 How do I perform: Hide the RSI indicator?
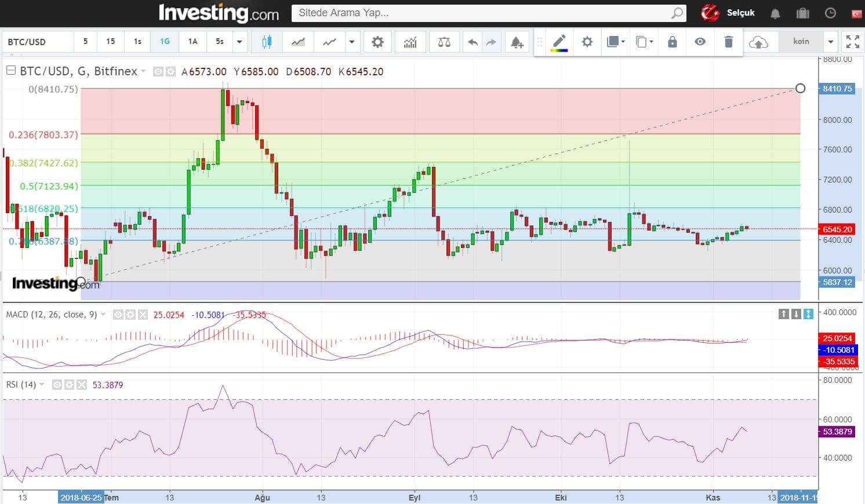click(x=57, y=385)
